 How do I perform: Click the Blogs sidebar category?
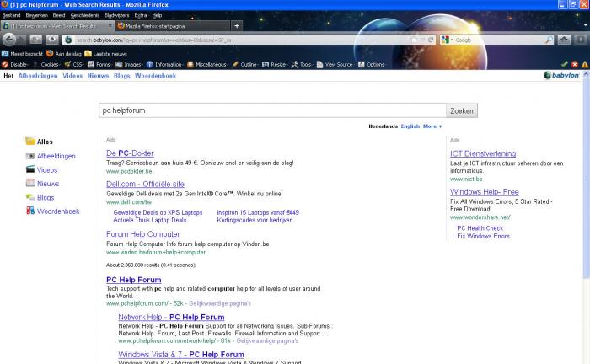pos(40,198)
